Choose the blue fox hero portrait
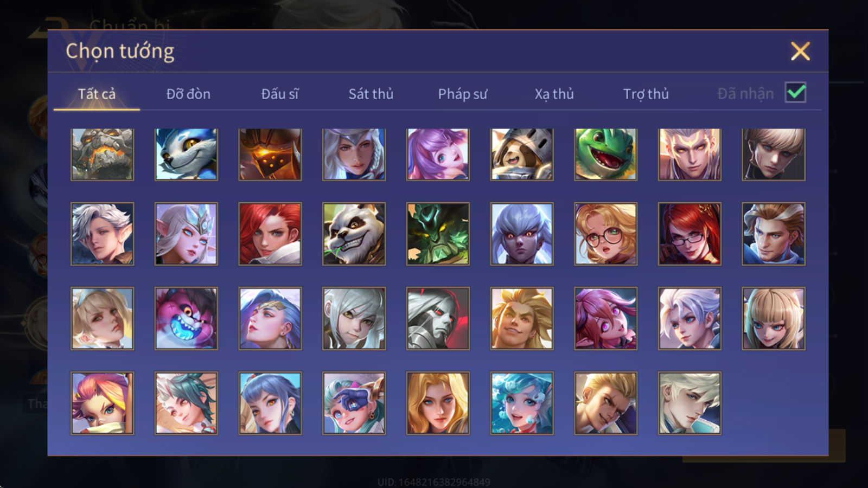This screenshot has width=868, height=488. point(186,155)
